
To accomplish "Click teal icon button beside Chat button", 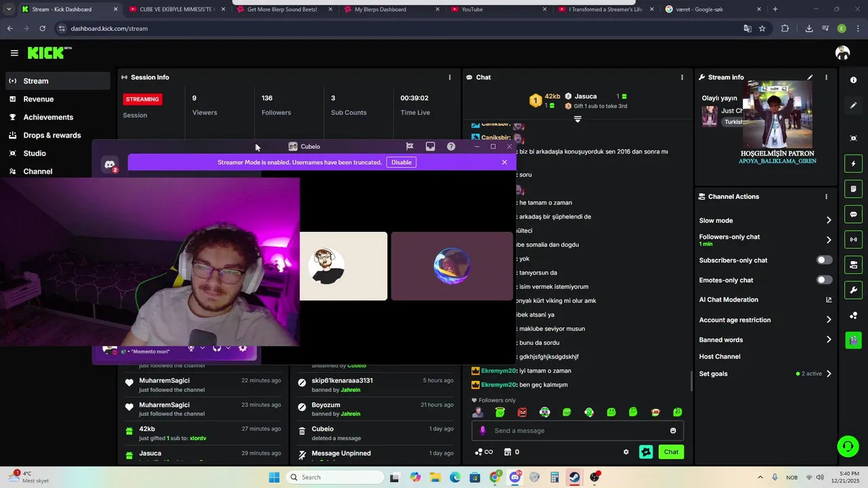I will (646, 452).
